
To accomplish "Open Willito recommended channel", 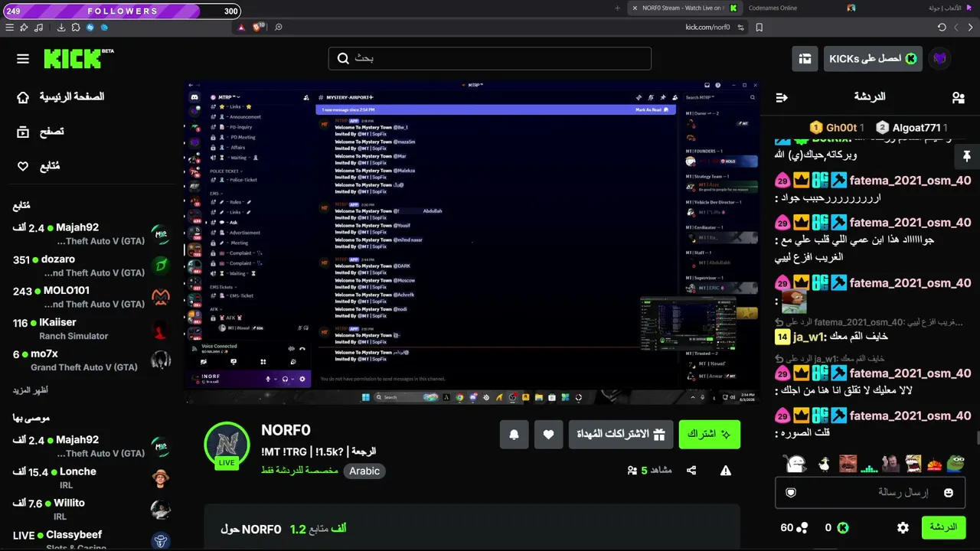I will click(x=90, y=510).
